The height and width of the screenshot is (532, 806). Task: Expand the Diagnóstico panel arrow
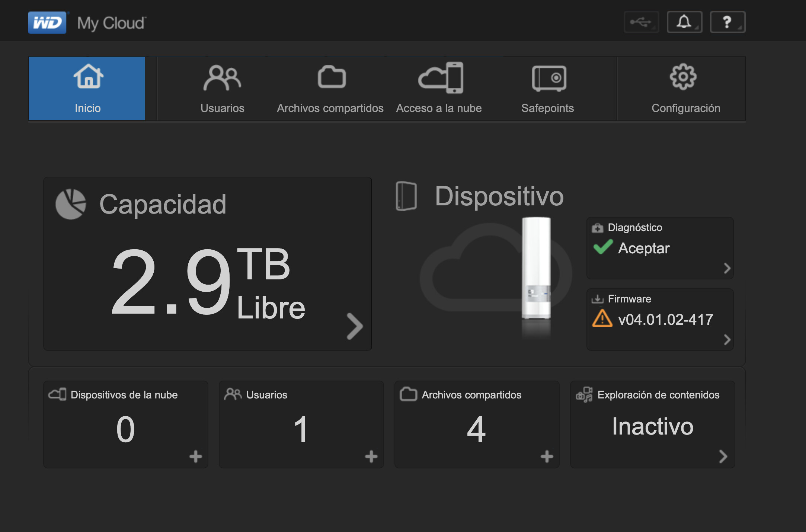point(727,268)
